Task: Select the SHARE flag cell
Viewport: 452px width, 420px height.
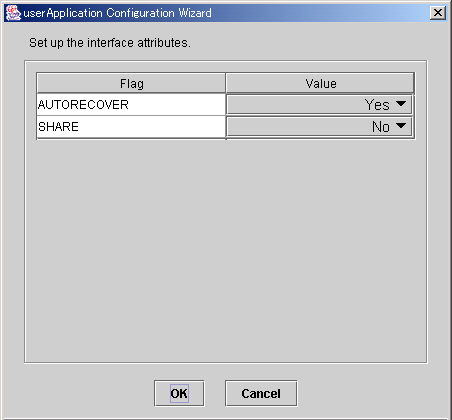Action: point(131,127)
